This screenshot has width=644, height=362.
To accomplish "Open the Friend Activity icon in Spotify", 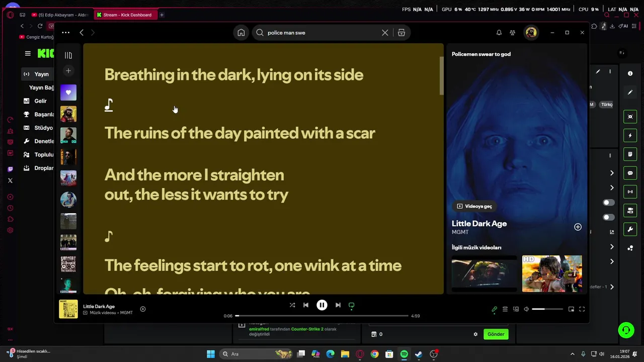I will 512,33.
